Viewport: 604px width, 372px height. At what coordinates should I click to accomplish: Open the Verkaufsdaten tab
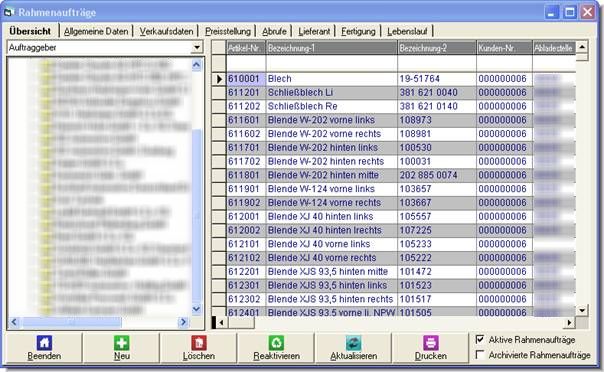[166, 31]
